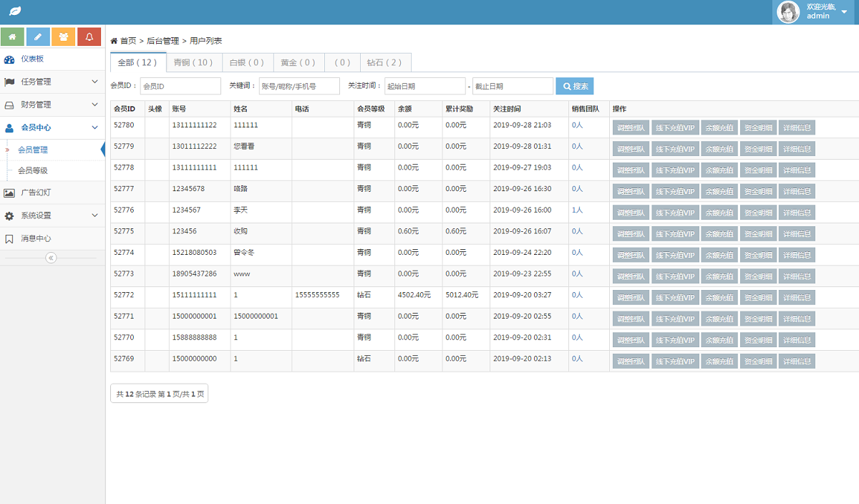Click the gear icon beside 系统设置
The image size is (859, 504).
point(10,216)
